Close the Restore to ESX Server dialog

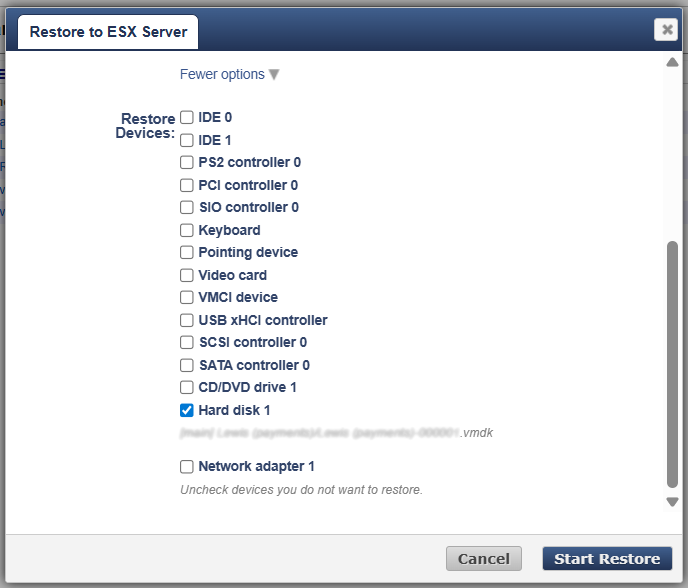(666, 30)
